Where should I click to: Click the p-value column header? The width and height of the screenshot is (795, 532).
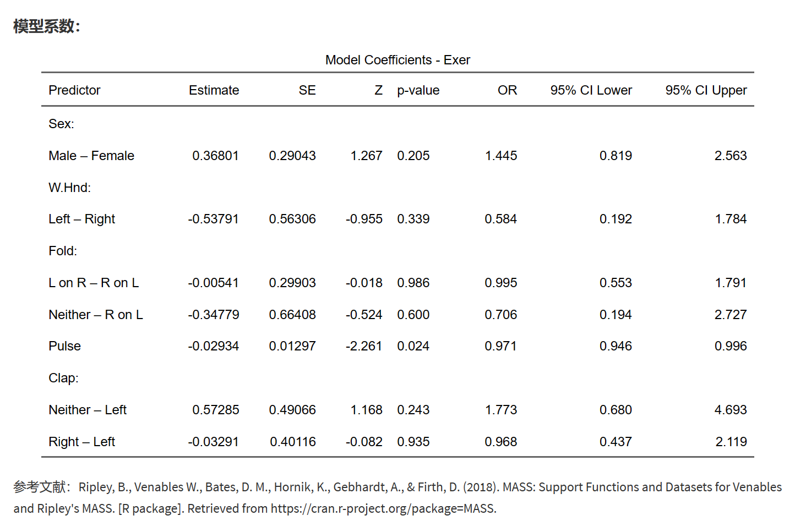418,90
